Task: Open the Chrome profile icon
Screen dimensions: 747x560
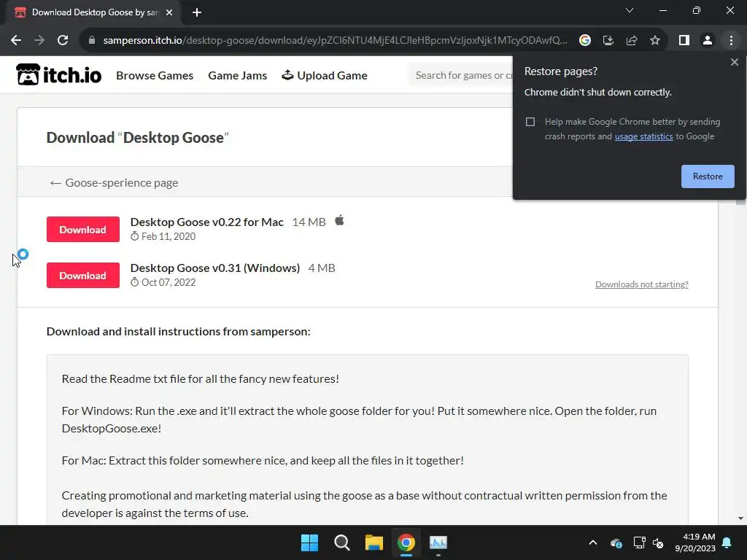Action: (x=708, y=41)
